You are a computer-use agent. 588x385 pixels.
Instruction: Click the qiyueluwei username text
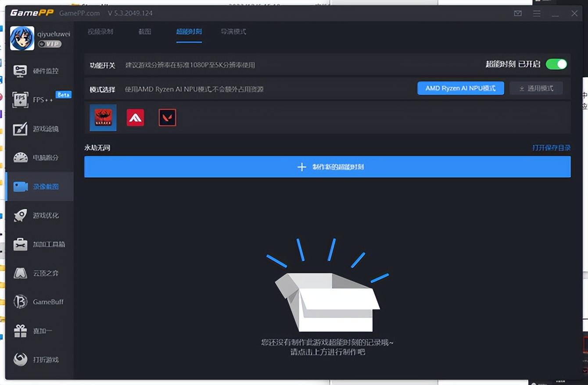54,34
